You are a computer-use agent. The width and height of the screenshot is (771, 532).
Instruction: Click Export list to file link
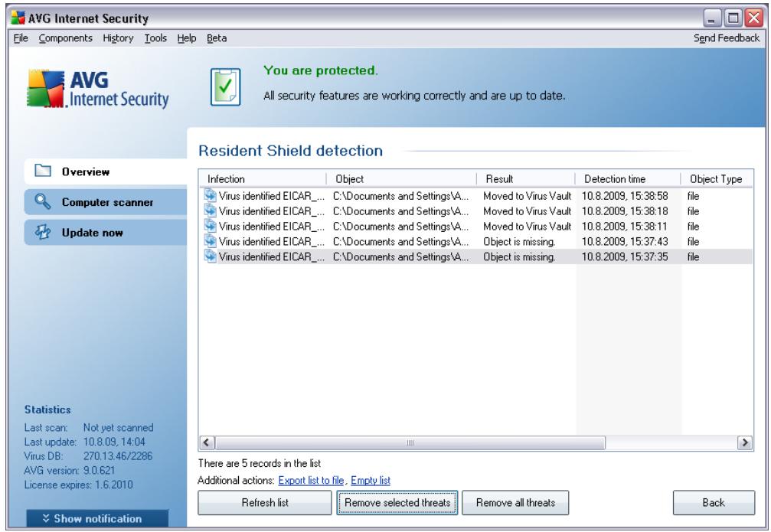coord(311,481)
